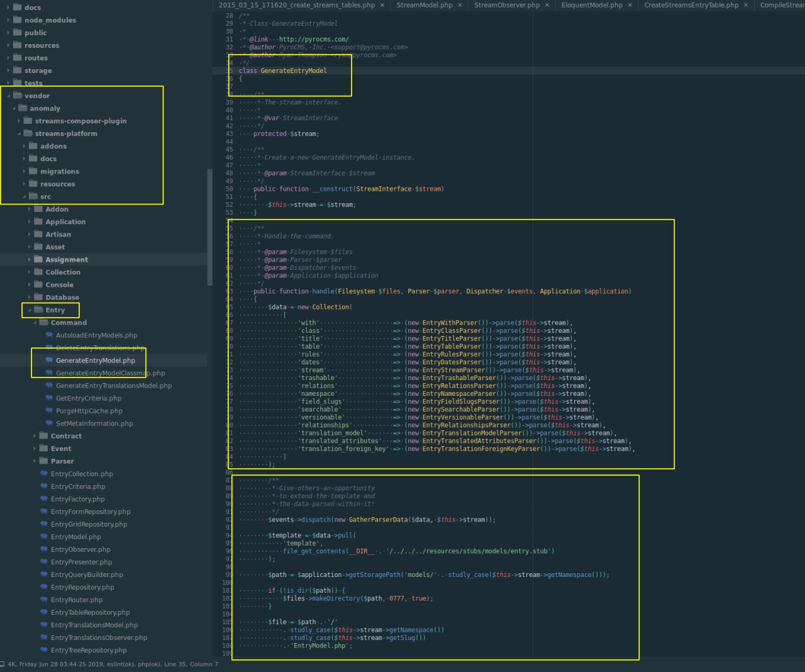Viewport: 805px width, 672px height.
Task: Expand the Database folder arrow
Action: click(x=30, y=298)
